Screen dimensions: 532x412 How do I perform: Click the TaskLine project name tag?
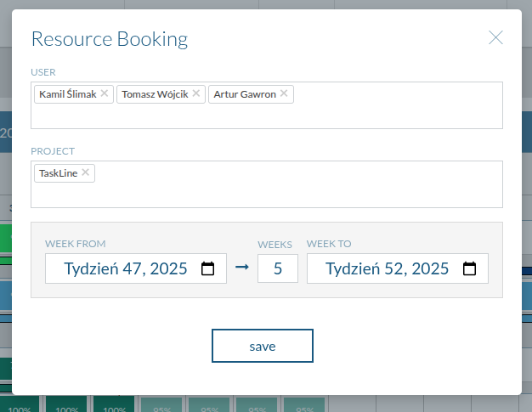58,173
